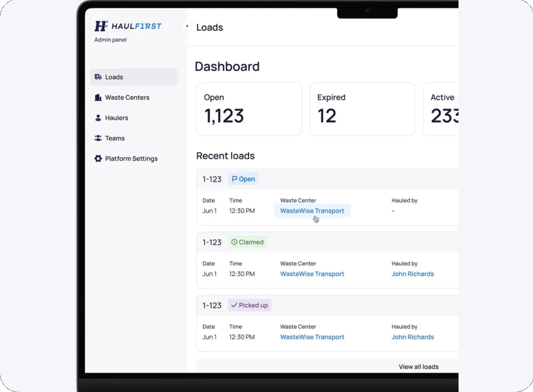Open John Richards link in Picked up load
The image size is (533, 392).
click(x=413, y=338)
